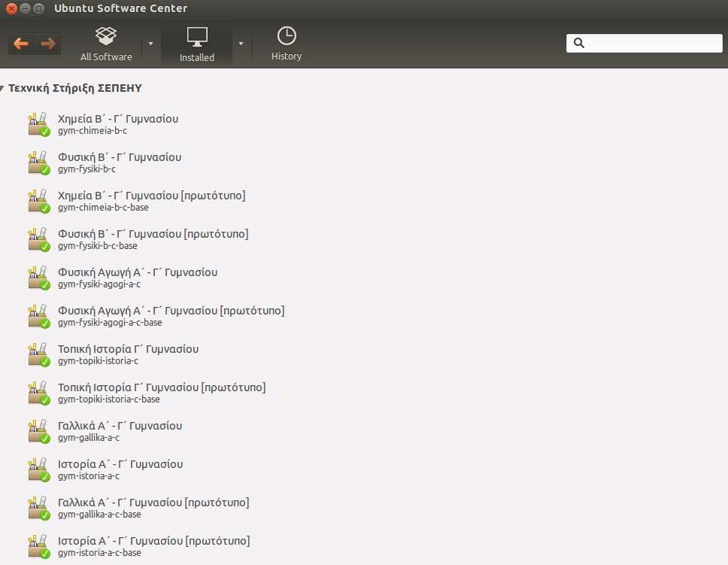Select Τοπική Ιστορία Γ΄ Γυμνασίου entry

coord(128,349)
